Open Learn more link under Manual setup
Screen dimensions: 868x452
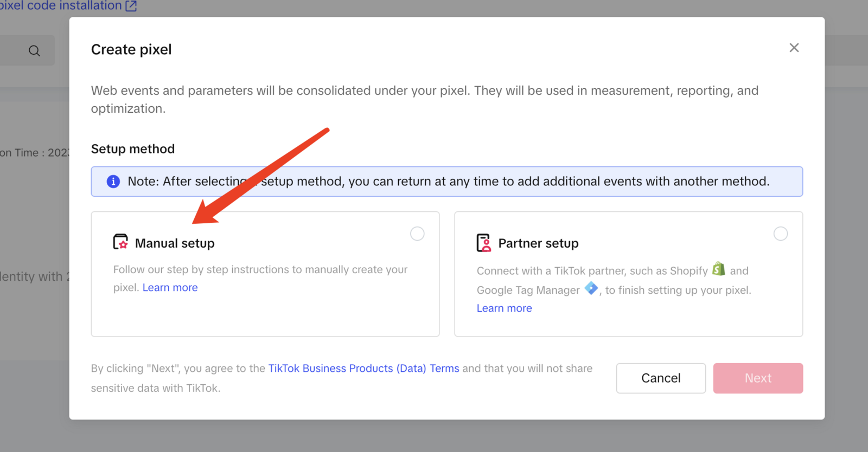click(170, 288)
